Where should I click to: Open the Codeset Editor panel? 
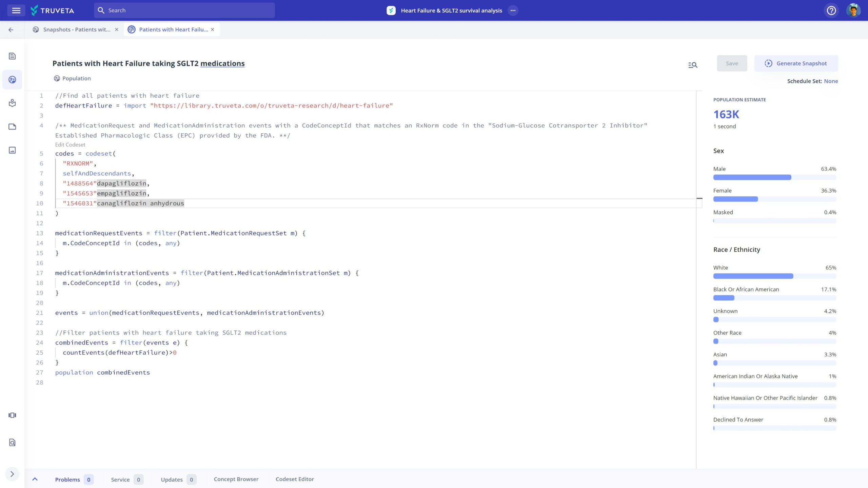(x=295, y=479)
